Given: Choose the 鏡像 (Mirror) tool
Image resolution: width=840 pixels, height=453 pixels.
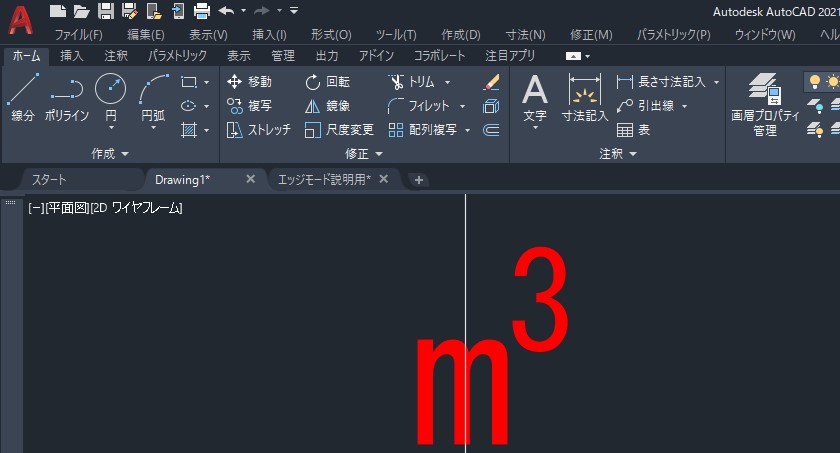Looking at the screenshot, I should click(x=328, y=106).
